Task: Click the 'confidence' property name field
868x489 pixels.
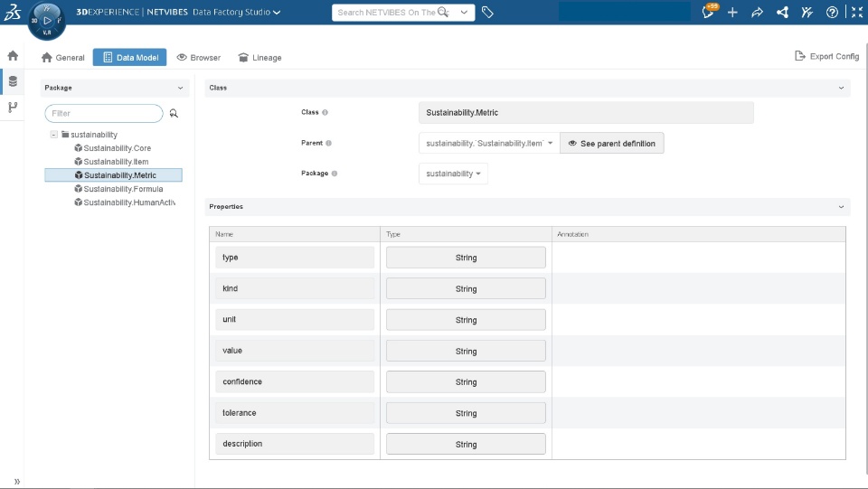Action: (295, 381)
